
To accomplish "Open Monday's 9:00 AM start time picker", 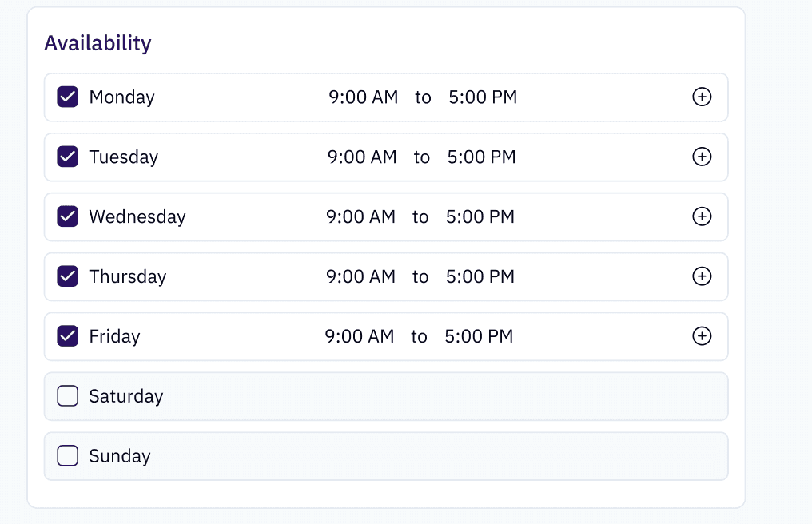I will [364, 97].
